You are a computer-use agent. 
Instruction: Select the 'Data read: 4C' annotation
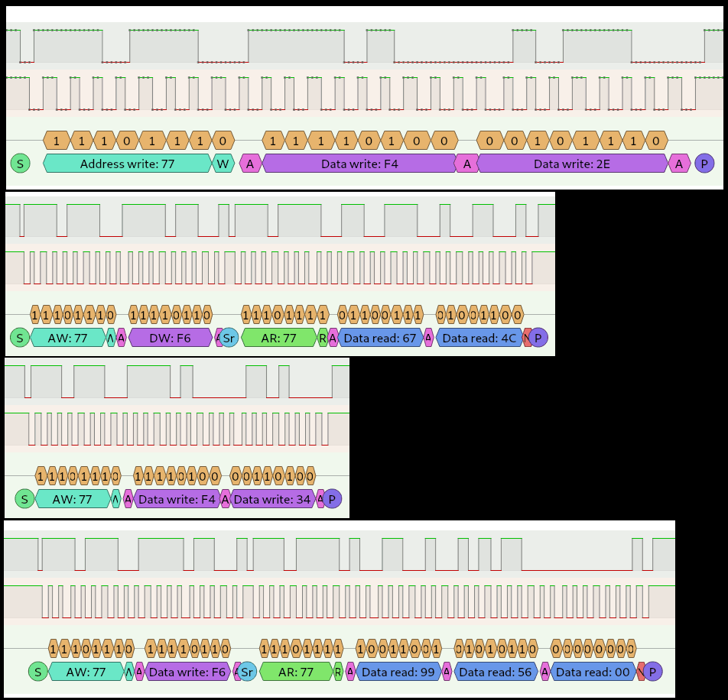coord(479,338)
